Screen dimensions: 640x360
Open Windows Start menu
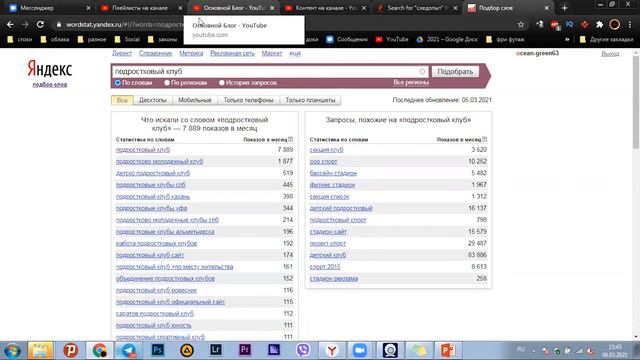point(12,351)
